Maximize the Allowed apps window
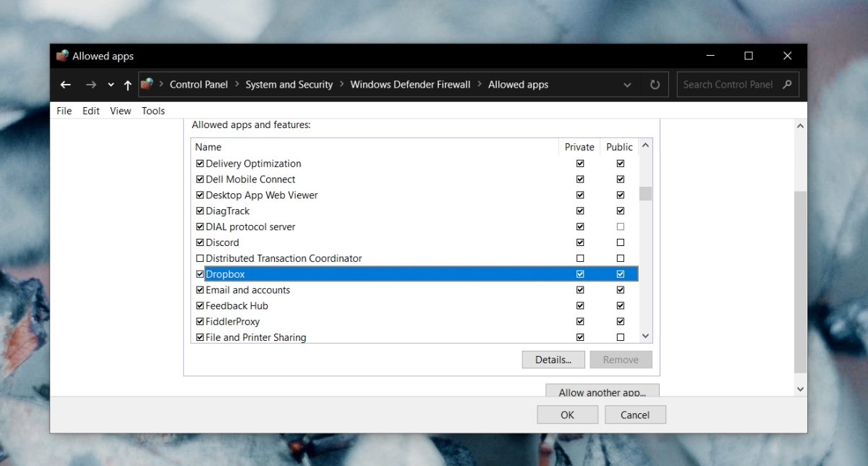Image resolution: width=868 pixels, height=466 pixels. coord(749,56)
